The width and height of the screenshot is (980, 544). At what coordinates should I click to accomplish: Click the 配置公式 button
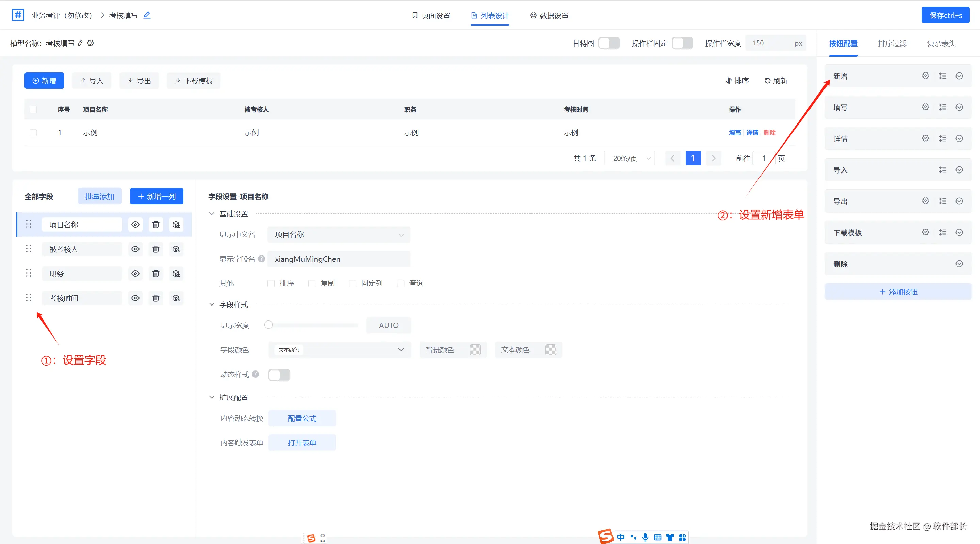pos(302,418)
